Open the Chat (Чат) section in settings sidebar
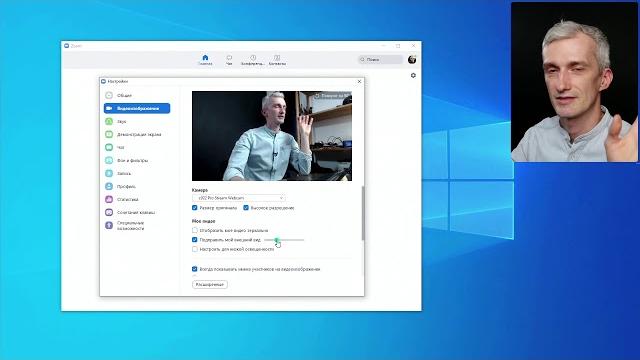Screen dimensions: 640x360 tap(120, 147)
